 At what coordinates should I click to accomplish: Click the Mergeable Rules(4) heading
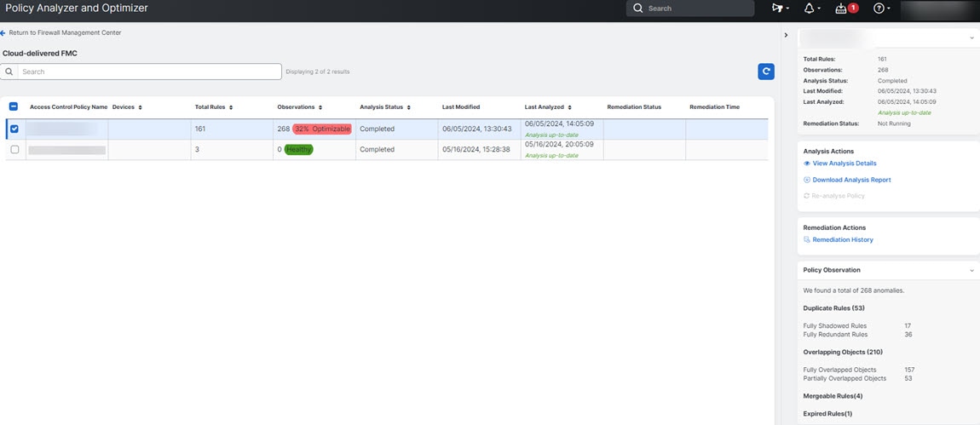click(833, 396)
